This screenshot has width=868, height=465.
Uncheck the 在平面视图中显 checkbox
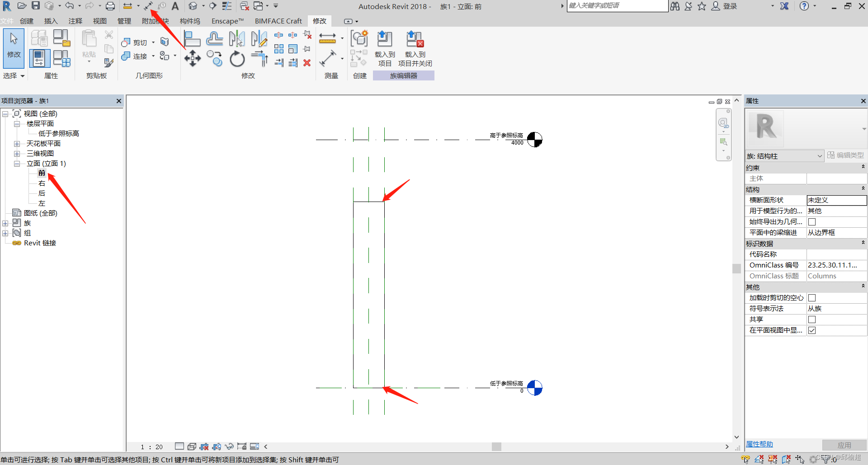[x=812, y=330]
